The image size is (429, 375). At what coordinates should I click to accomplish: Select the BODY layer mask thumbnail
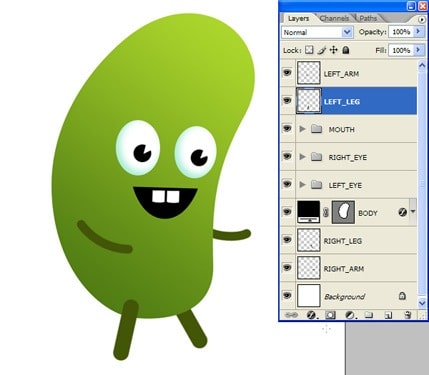pos(343,212)
